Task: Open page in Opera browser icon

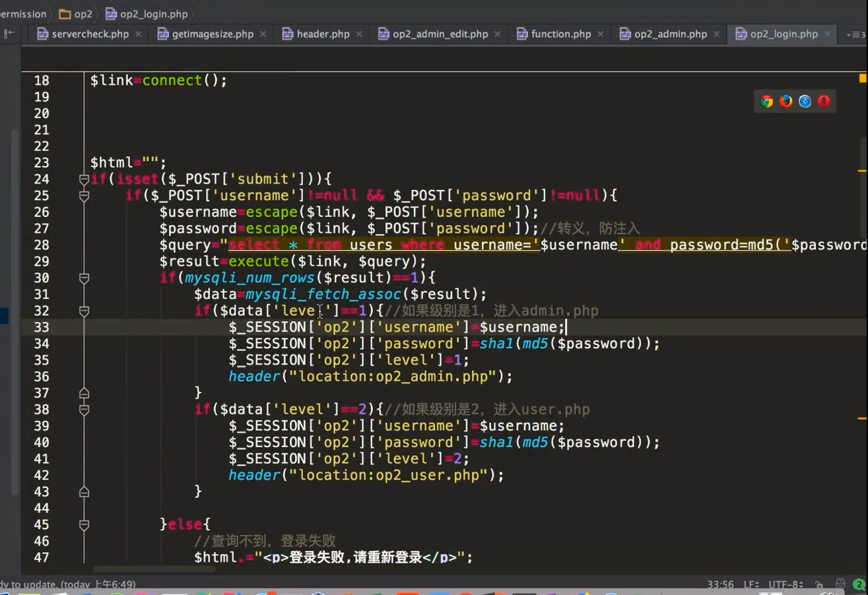Action: 824,101
